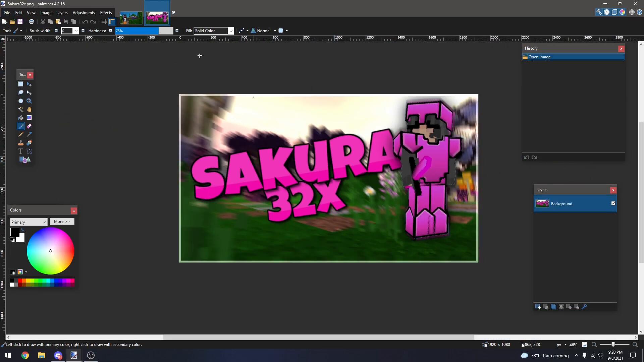Select the Clone Stamp tool
Viewport: 644px width, 362px height.
(21, 143)
